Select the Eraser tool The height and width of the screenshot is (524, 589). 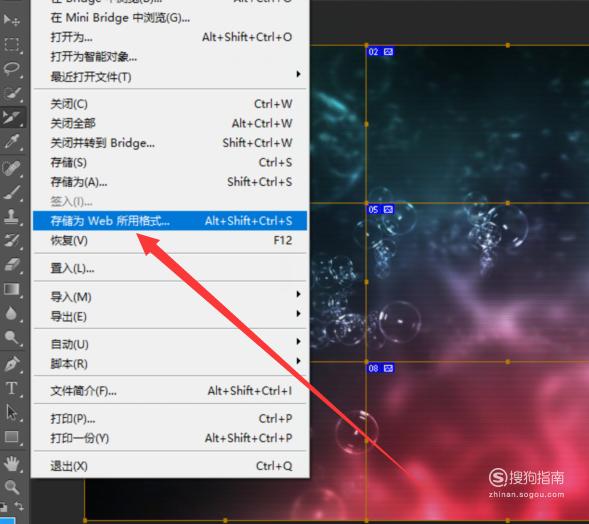11,264
